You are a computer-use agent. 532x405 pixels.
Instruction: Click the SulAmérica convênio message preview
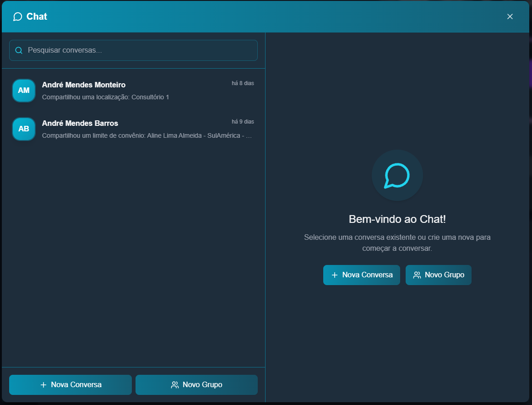pos(147,135)
